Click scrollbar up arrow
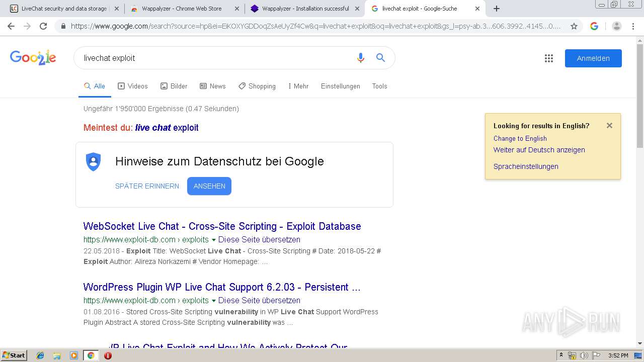This screenshot has width=644, height=362. coord(640,40)
